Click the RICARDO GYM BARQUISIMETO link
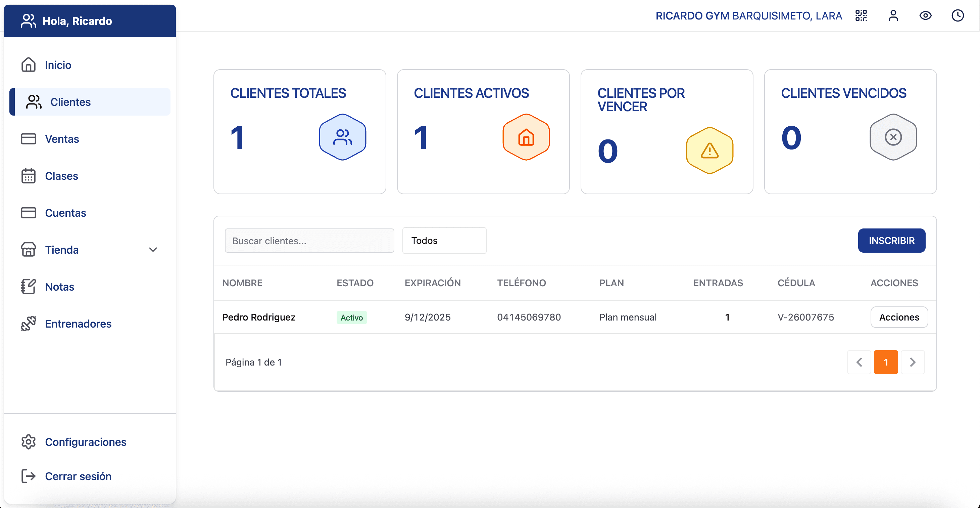The height and width of the screenshot is (508, 980). pos(749,15)
